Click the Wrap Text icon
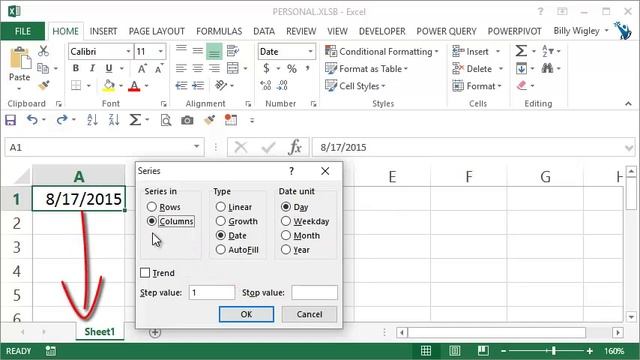640x360 pixels. point(233,51)
